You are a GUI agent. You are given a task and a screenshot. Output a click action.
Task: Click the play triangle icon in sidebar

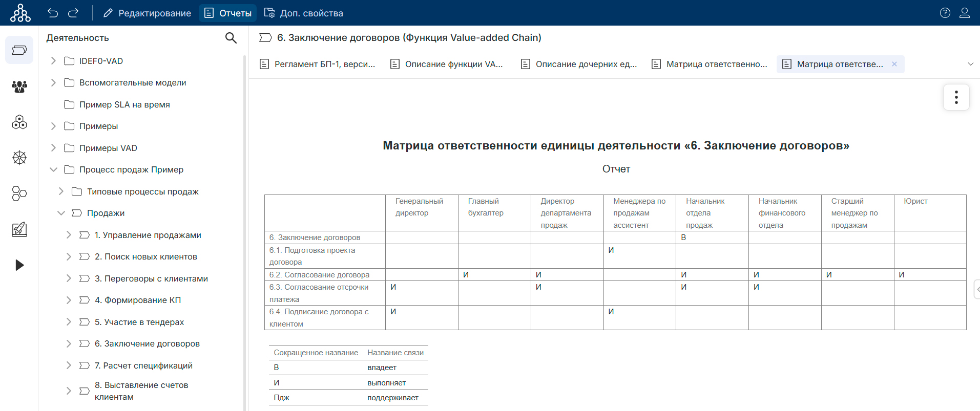click(19, 265)
